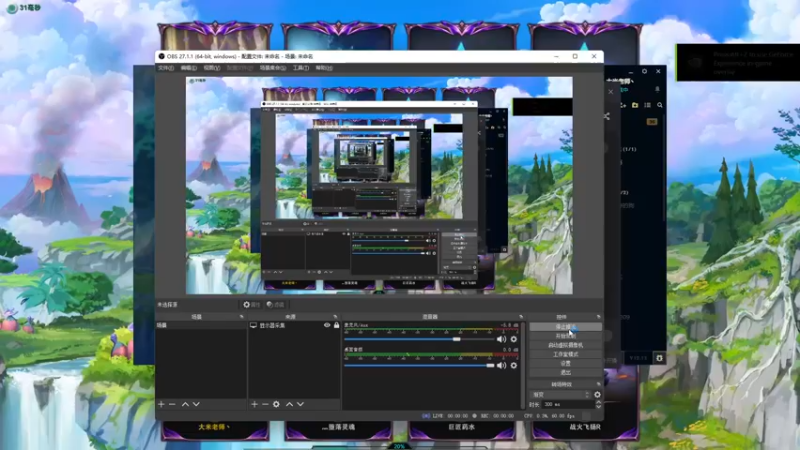Open 设置 settings in the controls dock
This screenshot has height=450, width=800.
(565, 363)
